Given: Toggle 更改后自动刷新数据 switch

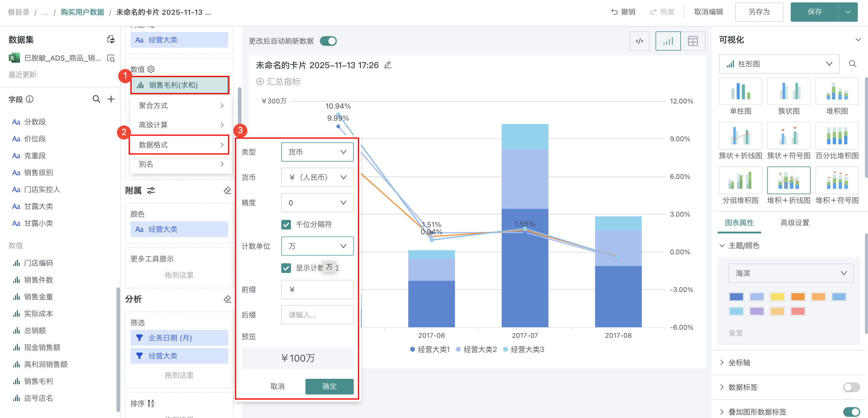Looking at the screenshot, I should pyautogui.click(x=328, y=41).
